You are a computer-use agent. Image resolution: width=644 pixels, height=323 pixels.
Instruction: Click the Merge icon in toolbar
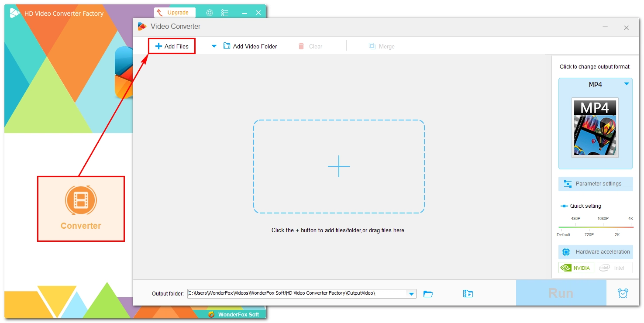pyautogui.click(x=372, y=46)
